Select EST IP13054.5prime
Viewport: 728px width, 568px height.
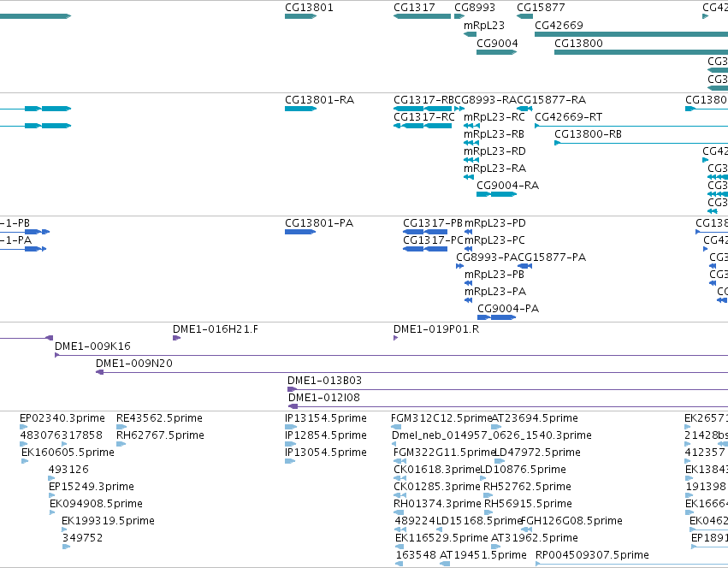(290, 461)
